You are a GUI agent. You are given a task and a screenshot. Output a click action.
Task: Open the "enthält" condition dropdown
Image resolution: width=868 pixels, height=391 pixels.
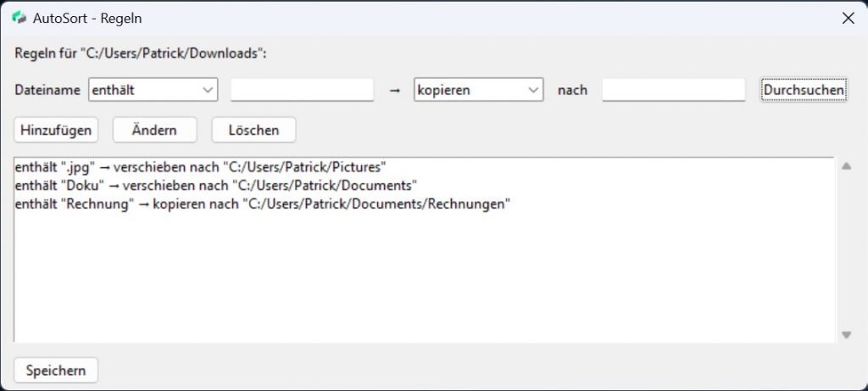click(x=153, y=90)
